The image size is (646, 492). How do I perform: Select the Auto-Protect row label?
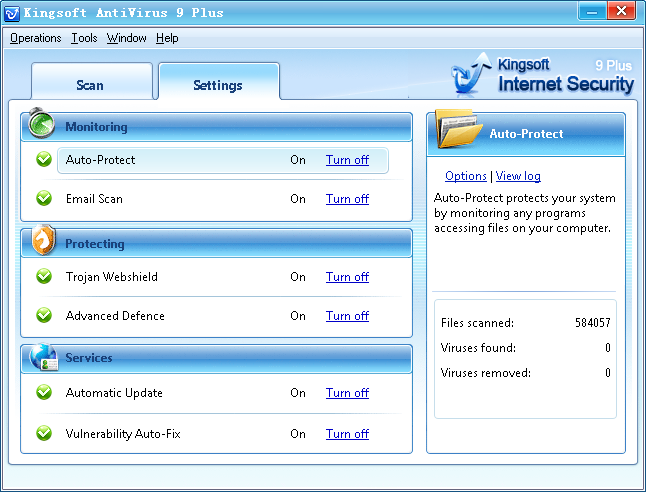(x=100, y=160)
